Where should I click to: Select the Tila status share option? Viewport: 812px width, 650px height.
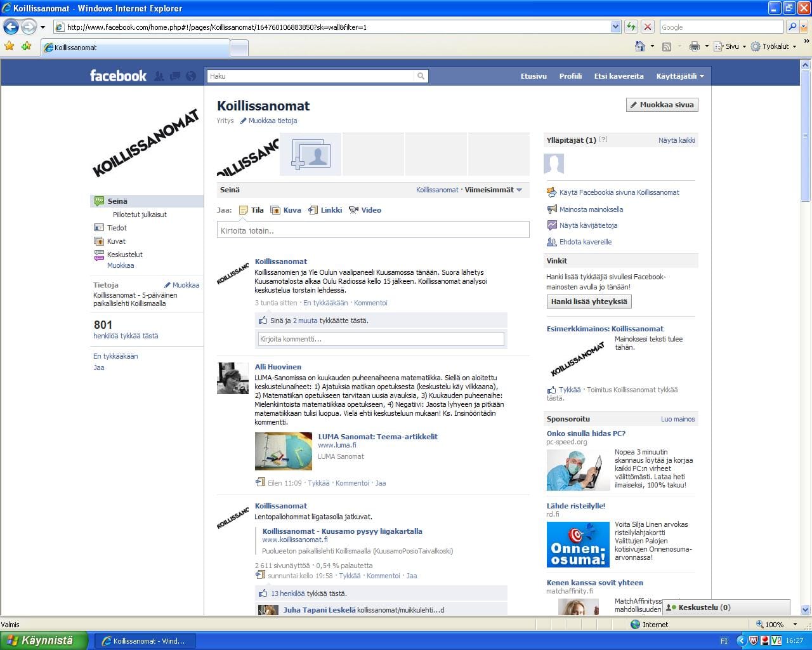point(251,210)
